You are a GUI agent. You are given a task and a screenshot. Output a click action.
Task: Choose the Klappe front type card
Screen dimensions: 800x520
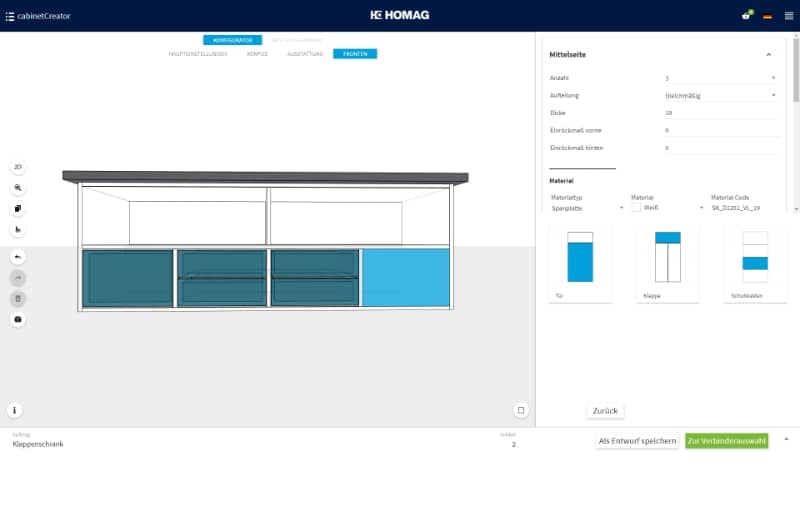668,264
